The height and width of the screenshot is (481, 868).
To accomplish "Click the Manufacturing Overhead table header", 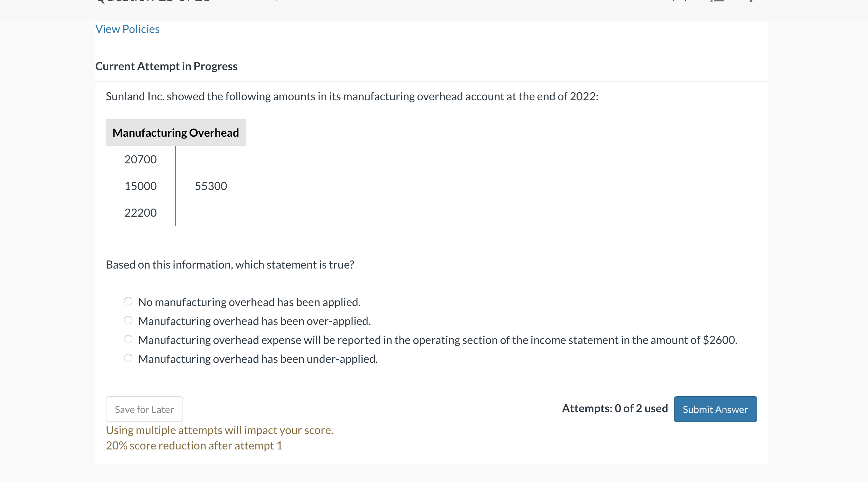I will click(x=175, y=132).
